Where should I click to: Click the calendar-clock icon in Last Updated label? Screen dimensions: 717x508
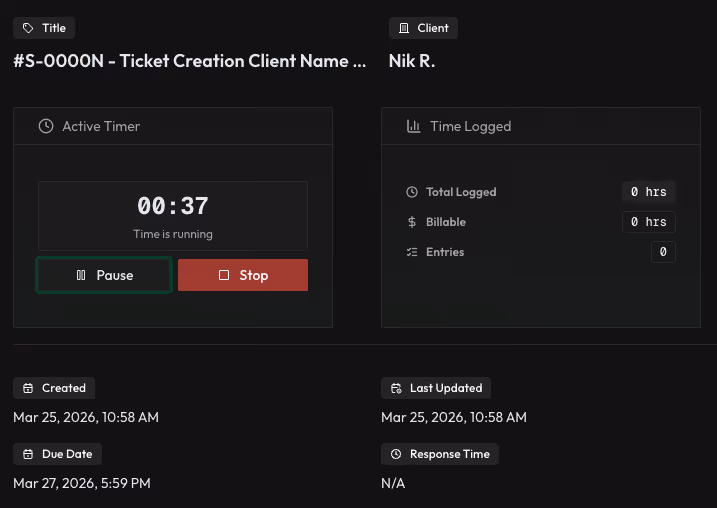(x=396, y=388)
